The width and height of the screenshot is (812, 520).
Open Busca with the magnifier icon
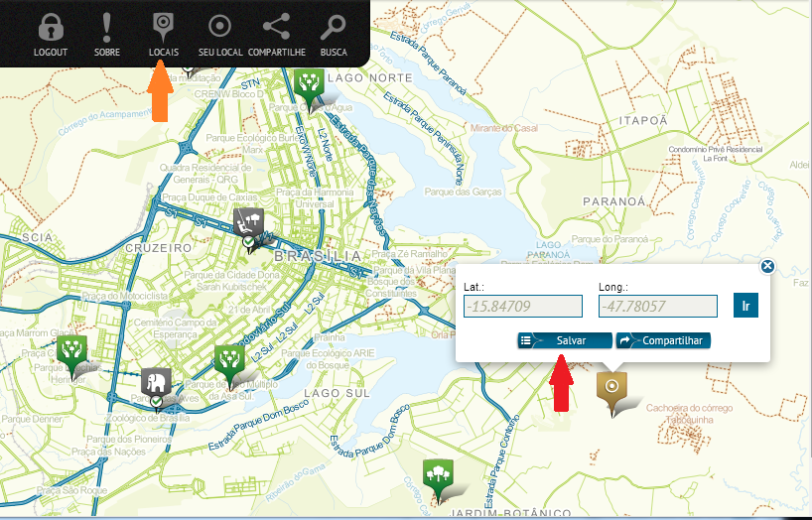(x=334, y=27)
